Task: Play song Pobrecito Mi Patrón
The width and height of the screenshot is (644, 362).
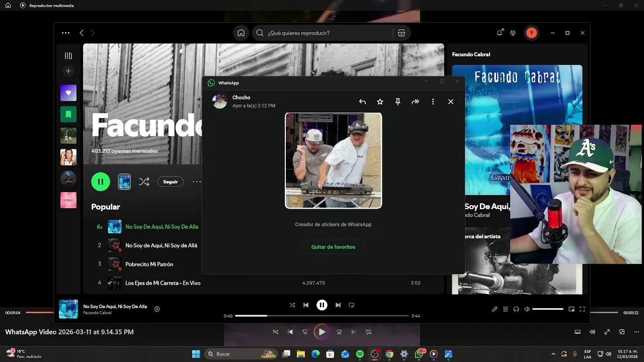Action: [149, 264]
